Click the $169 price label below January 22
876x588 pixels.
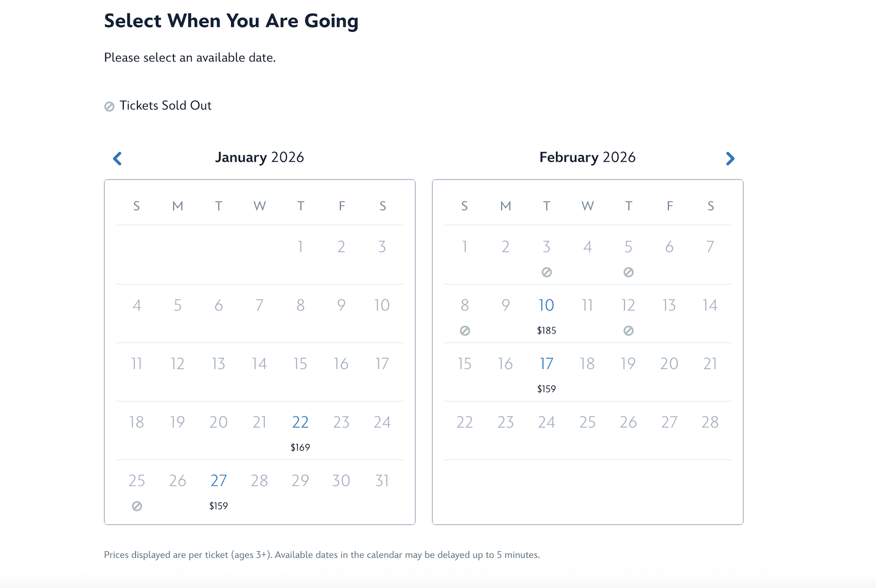[x=300, y=447]
